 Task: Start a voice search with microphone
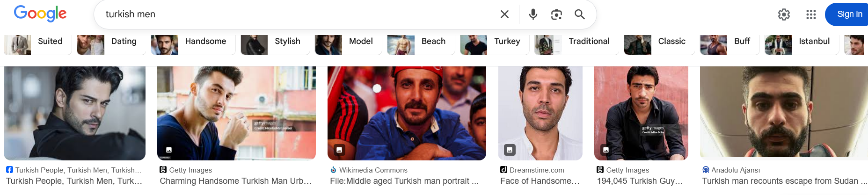tap(533, 14)
